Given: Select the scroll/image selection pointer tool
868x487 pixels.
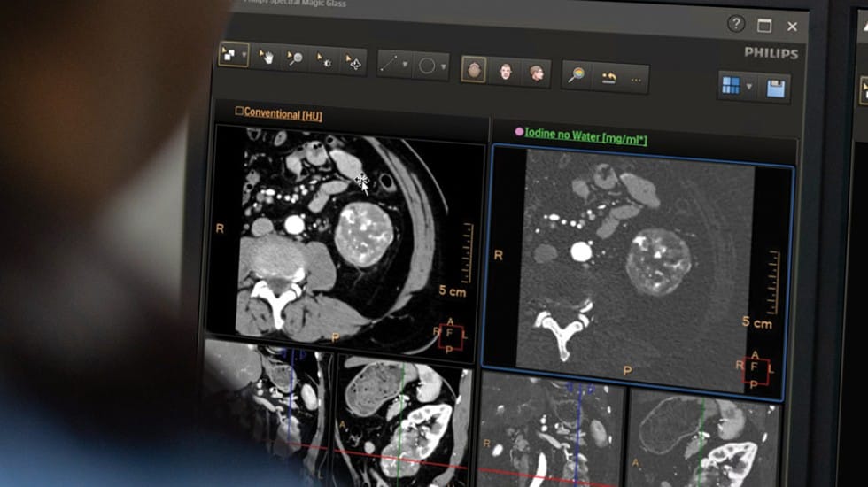Looking at the screenshot, I should tap(229, 54).
